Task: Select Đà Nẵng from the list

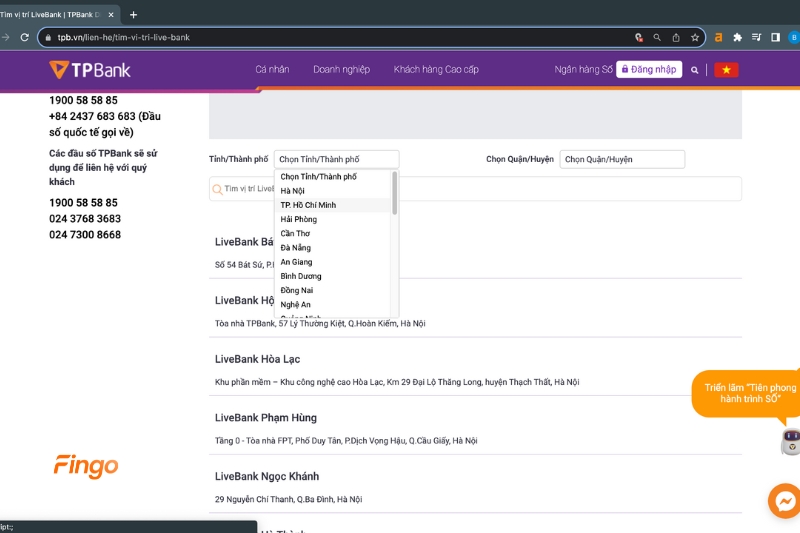Action: point(333,248)
